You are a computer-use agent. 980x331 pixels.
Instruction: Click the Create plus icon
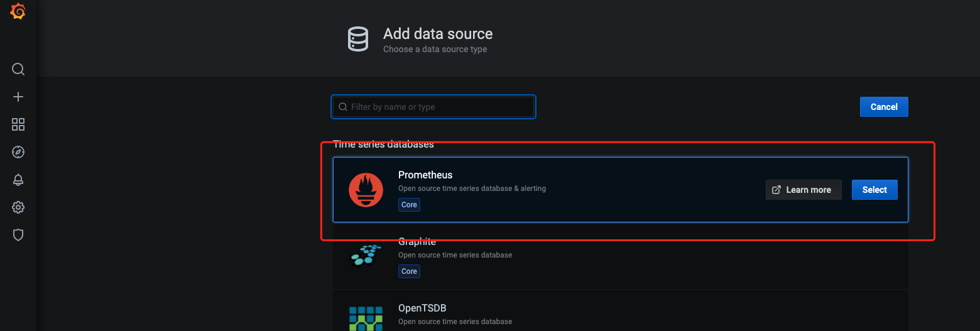18,97
